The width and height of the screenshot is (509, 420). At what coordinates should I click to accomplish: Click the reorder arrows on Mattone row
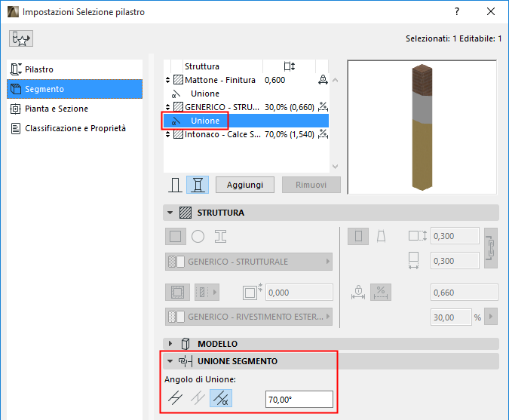[167, 80]
